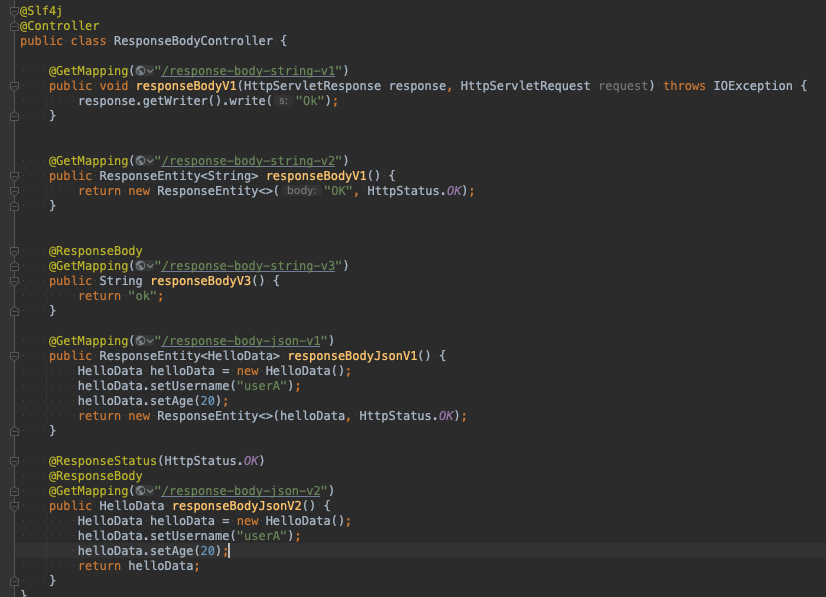Image resolution: width=826 pixels, height=597 pixels.
Task: Click the responseBodyJsonV1 method name
Action: (352, 356)
